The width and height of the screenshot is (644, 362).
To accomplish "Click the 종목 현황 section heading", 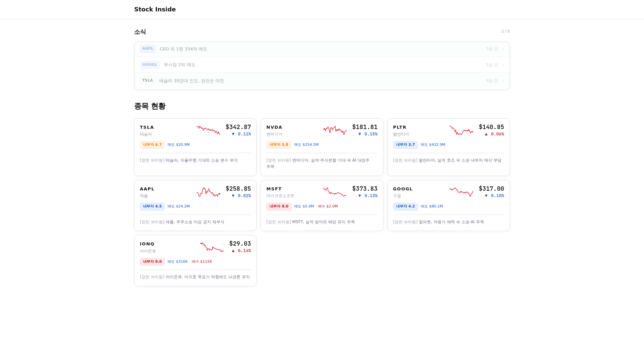I will point(150,106).
